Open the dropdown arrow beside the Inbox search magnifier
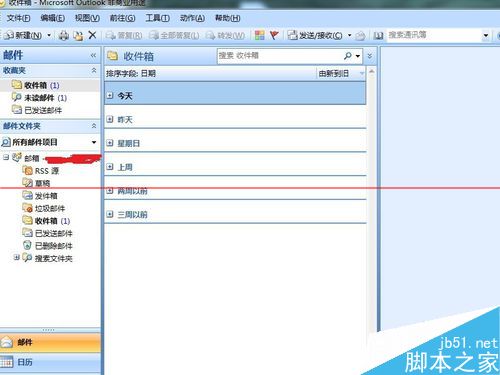Viewport: 500px width, 375px height. click(358, 56)
